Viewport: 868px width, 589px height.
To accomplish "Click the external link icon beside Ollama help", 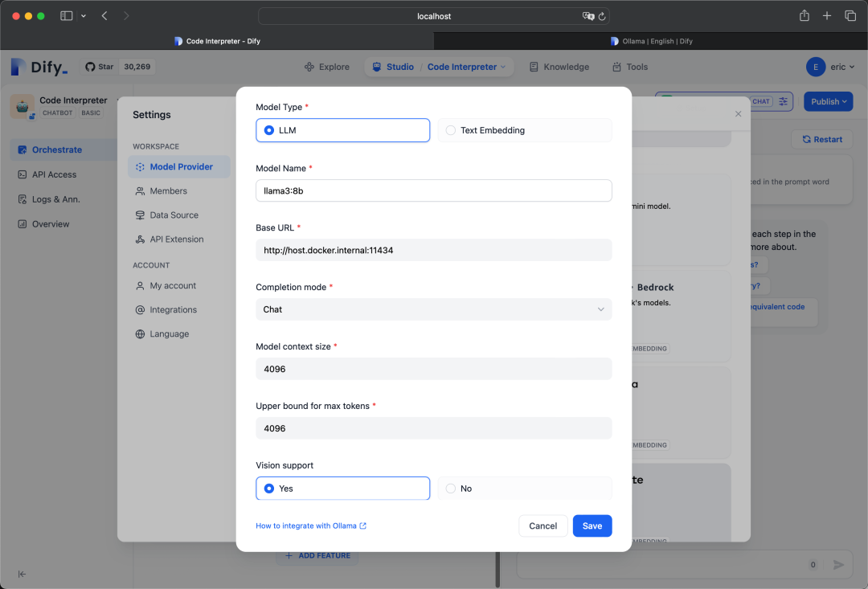I will click(362, 526).
